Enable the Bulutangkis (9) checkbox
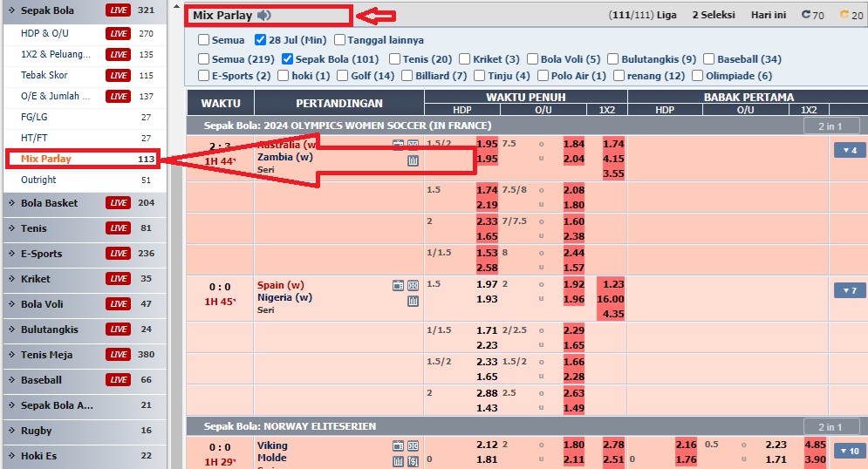The height and width of the screenshot is (469, 868). (x=612, y=58)
